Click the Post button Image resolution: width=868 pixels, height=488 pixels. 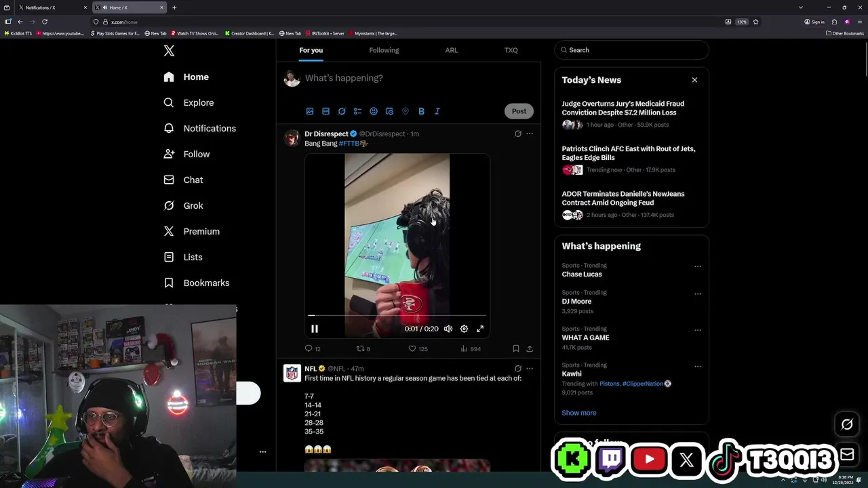[519, 111]
